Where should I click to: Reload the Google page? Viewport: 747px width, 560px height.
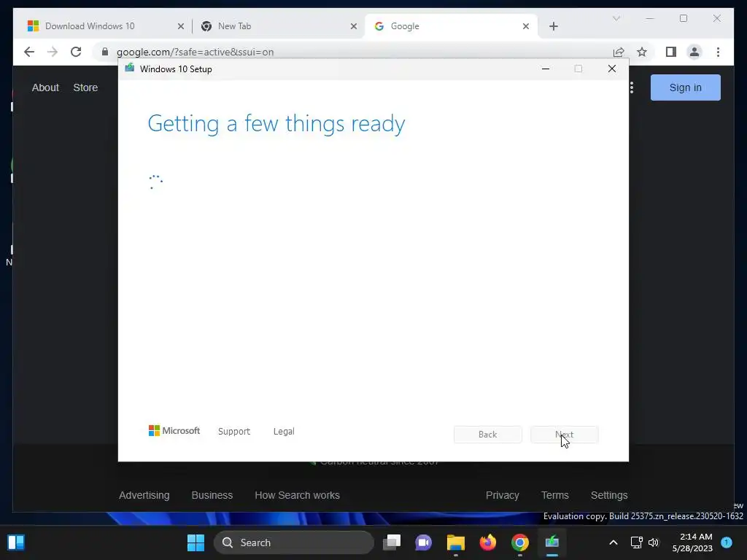coord(76,52)
